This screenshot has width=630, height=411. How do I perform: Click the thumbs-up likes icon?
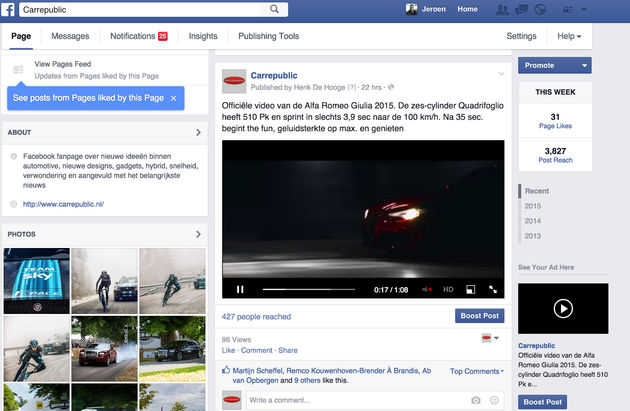[x=226, y=370]
